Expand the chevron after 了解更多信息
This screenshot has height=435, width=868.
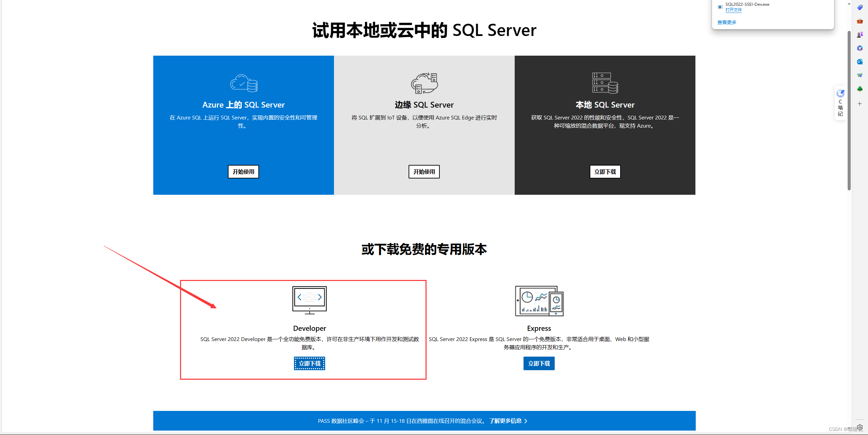[526, 421]
